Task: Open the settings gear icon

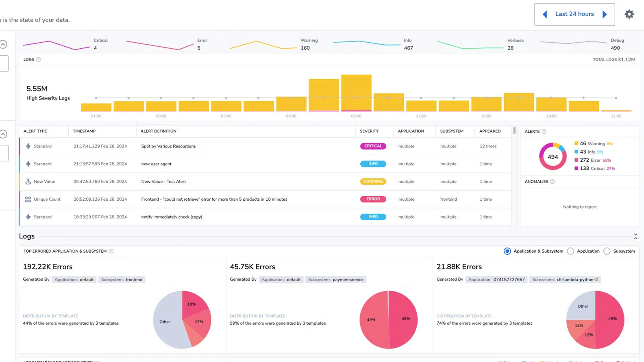Action: [629, 14]
